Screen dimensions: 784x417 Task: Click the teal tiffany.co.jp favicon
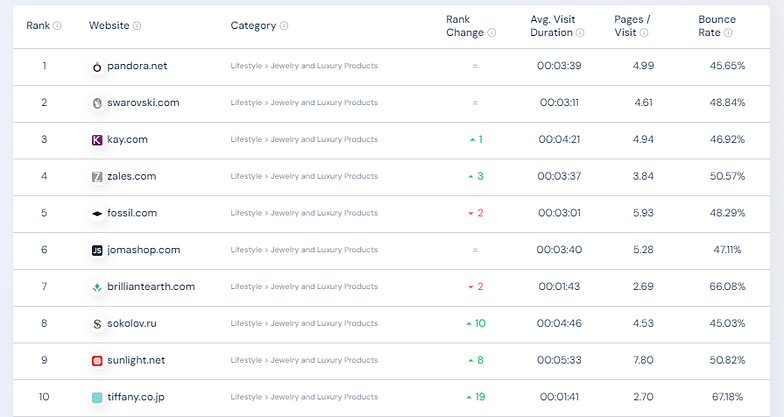[x=97, y=398]
